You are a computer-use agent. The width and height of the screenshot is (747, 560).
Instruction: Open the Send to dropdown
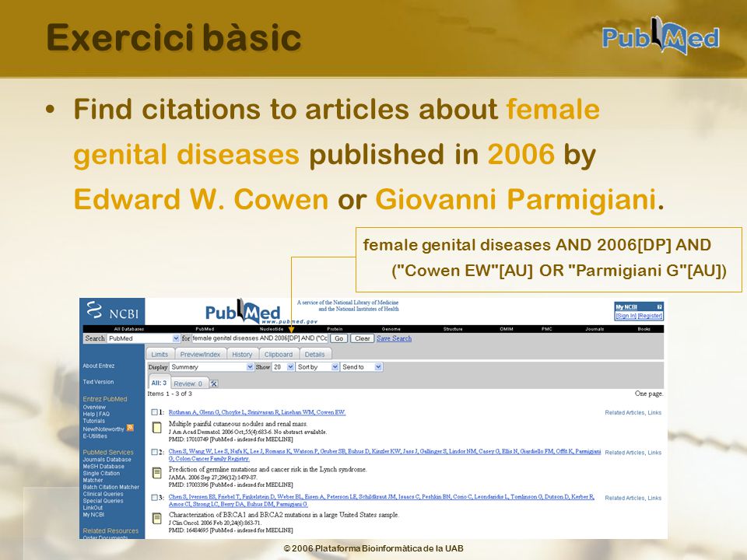click(x=362, y=367)
